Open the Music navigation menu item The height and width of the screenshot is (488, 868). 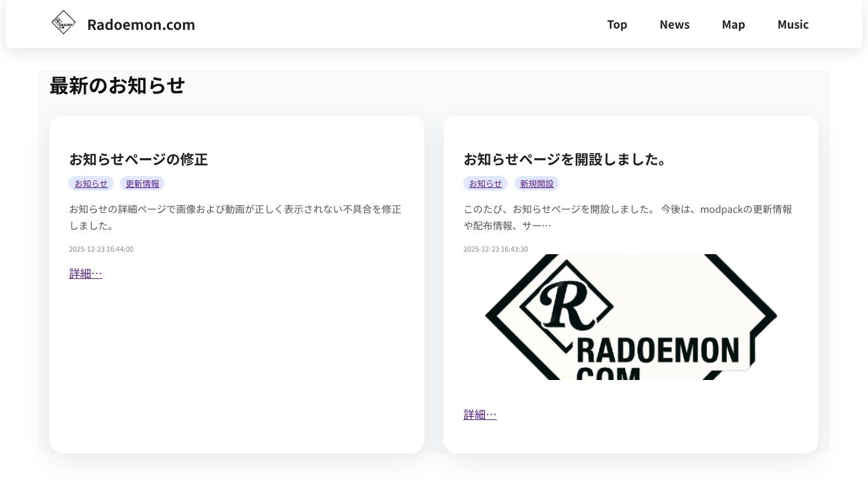point(792,24)
